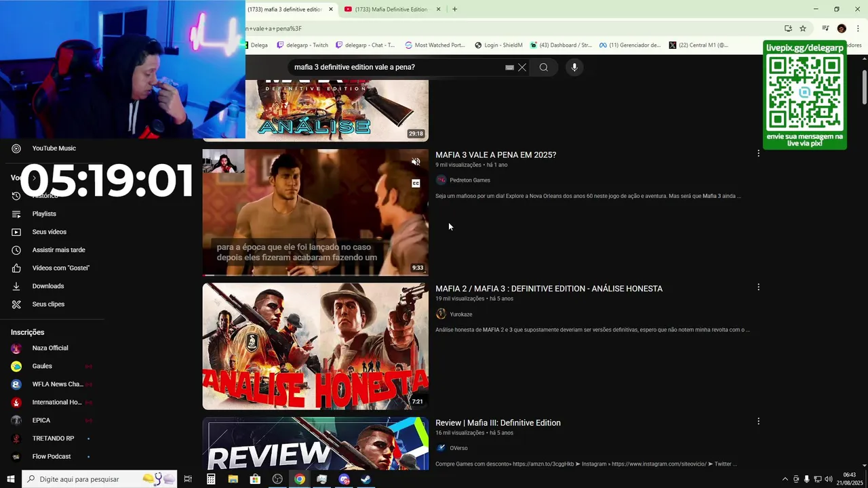Open Flow Podcast subscription
This screenshot has height=488, width=868.
tap(50, 457)
